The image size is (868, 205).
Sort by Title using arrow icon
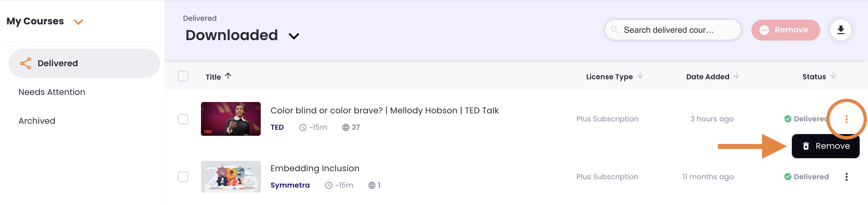(x=228, y=76)
